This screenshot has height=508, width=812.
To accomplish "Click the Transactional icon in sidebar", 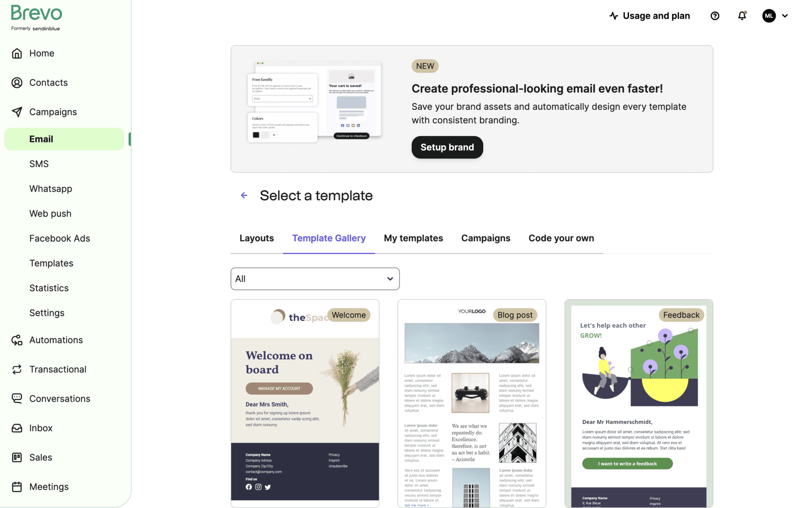I will pyautogui.click(x=17, y=369).
